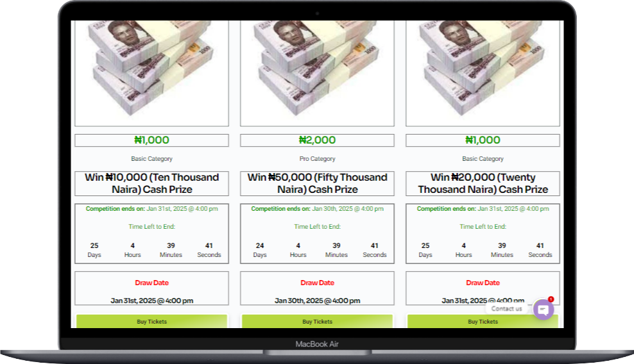Open the ₦50,000 prize money image
The width and height of the screenshot is (634, 364).
(317, 72)
